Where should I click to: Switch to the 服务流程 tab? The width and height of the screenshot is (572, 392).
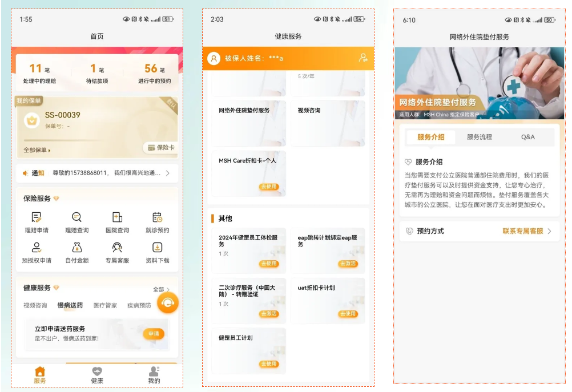[479, 137]
